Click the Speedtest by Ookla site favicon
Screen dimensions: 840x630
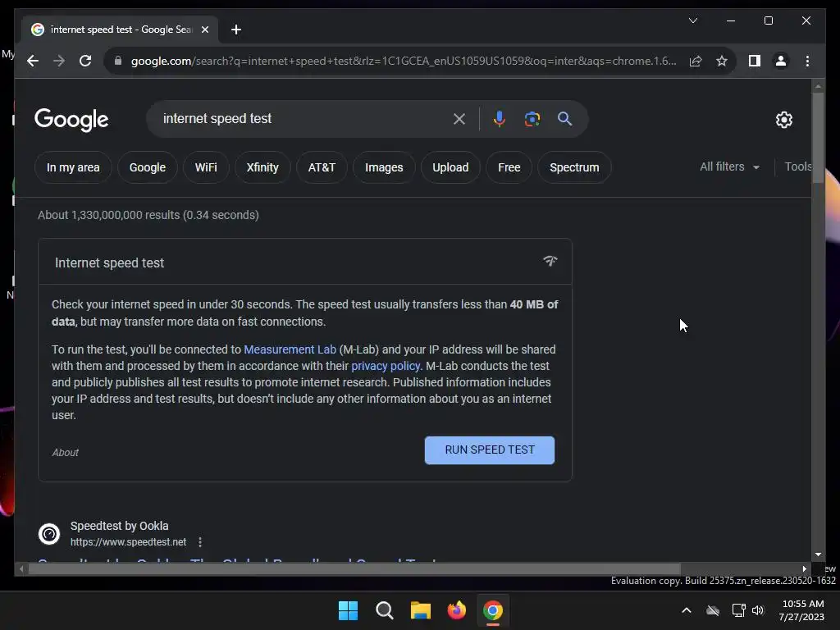click(49, 533)
